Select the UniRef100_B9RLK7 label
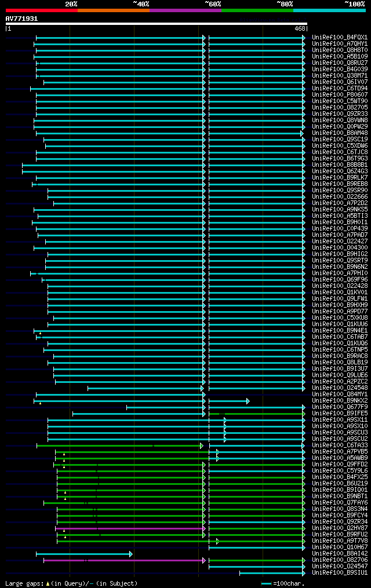The width and height of the screenshot is (371, 588). pos(340,178)
